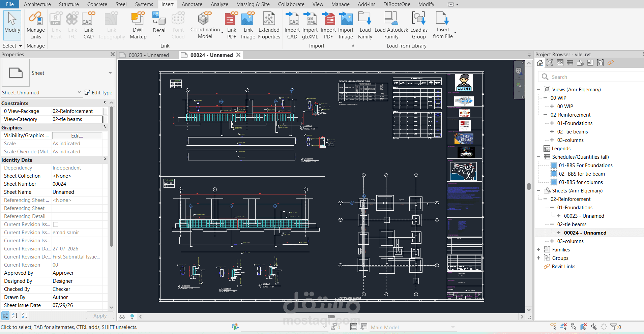Show Views tab in Project Browser toolbar

pyautogui.click(x=550, y=63)
